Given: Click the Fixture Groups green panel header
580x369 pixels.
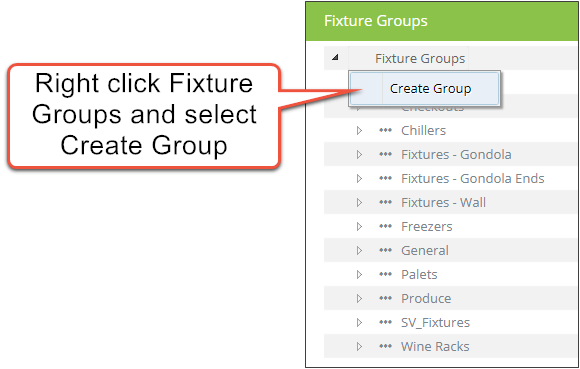Looking at the screenshot, I should [x=442, y=21].
